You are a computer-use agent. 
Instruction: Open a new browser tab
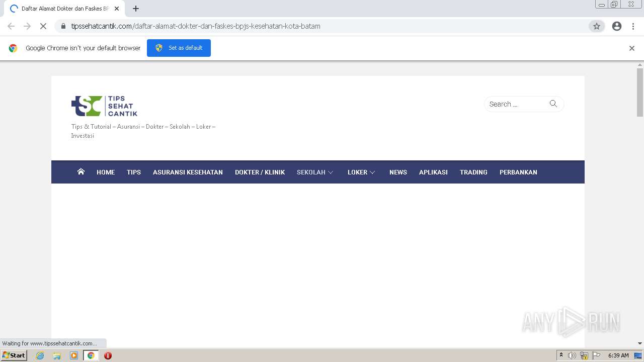(136, 9)
